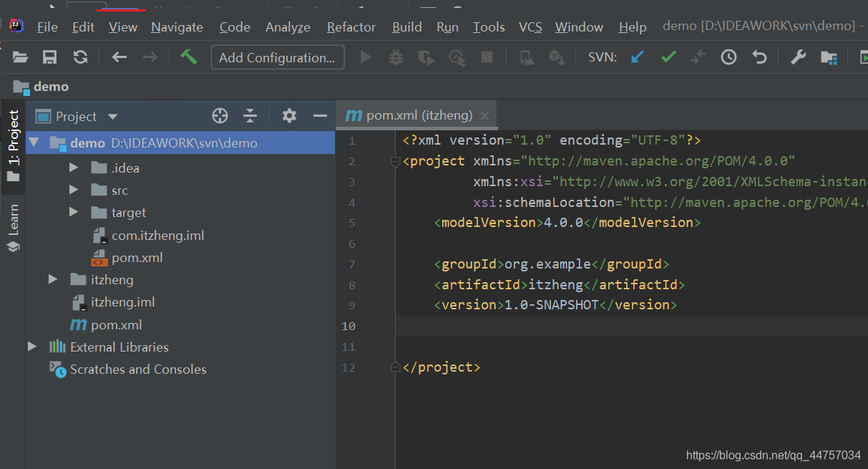Viewport: 868px width, 469px height.
Task: Click the locate target icon in Project panel
Action: pyautogui.click(x=220, y=116)
